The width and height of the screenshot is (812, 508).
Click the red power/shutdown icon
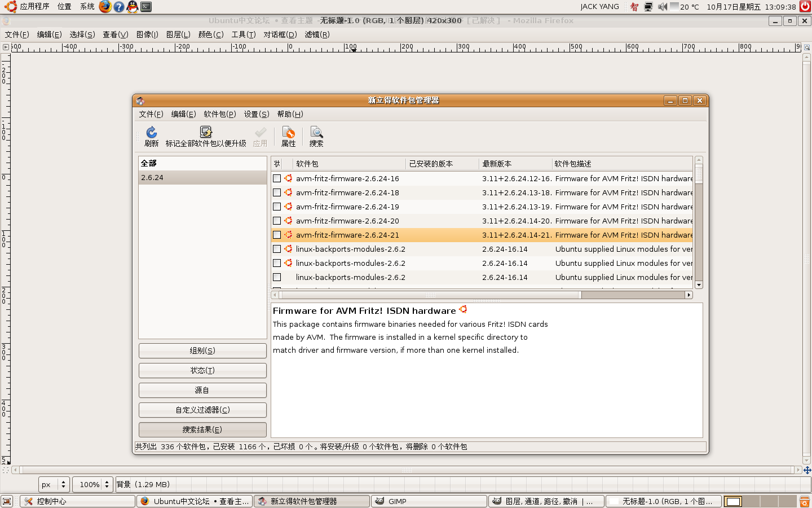(x=805, y=7)
